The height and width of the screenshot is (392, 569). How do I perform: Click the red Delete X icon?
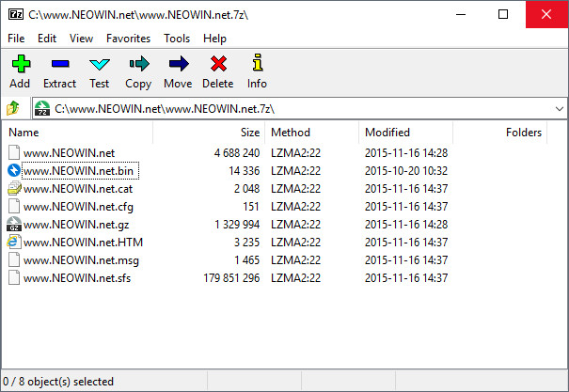click(218, 64)
